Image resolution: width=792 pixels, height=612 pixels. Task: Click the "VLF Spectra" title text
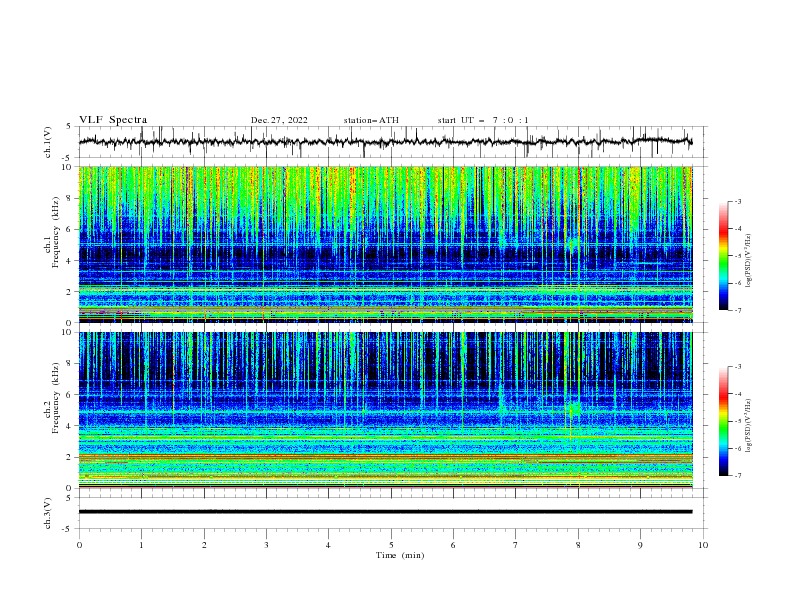click(113, 120)
